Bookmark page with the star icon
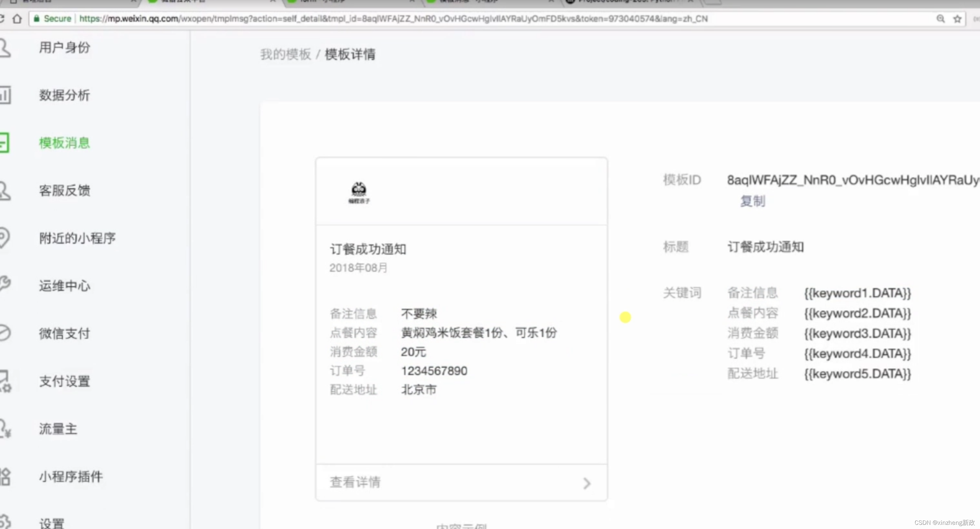This screenshot has height=529, width=980. coord(957,19)
